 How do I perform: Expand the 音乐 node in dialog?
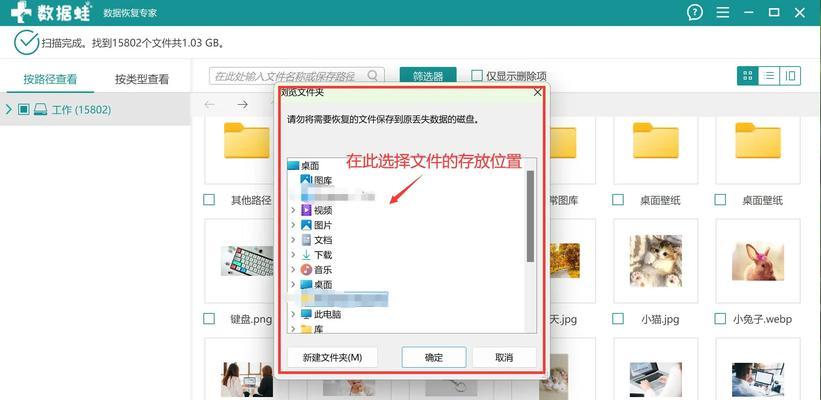pyautogui.click(x=293, y=270)
